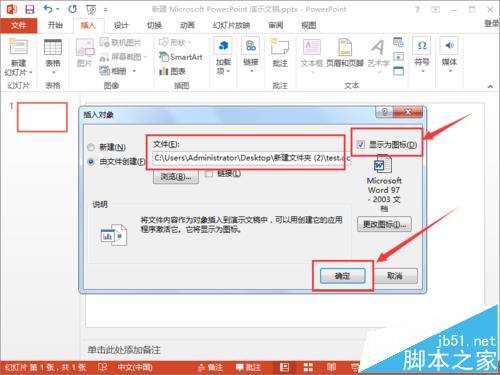Expand the 相册 dropdown arrow
The width and height of the screenshot is (500, 375).
pyautogui.click(x=134, y=71)
